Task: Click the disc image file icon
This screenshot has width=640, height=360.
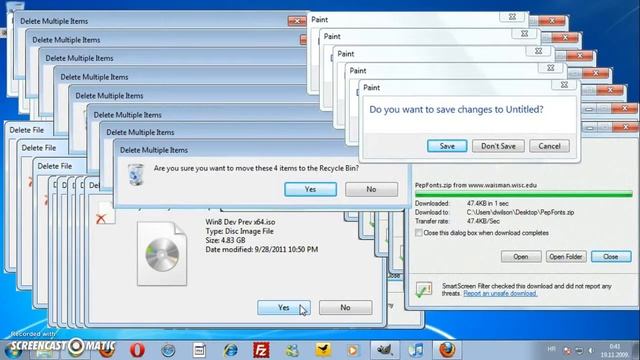Action: 162,253
